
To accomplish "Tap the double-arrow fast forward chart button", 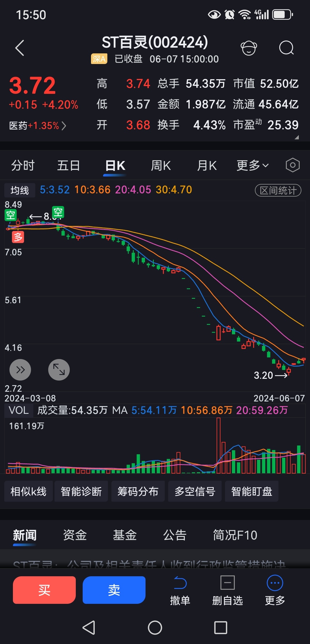I will [20, 370].
